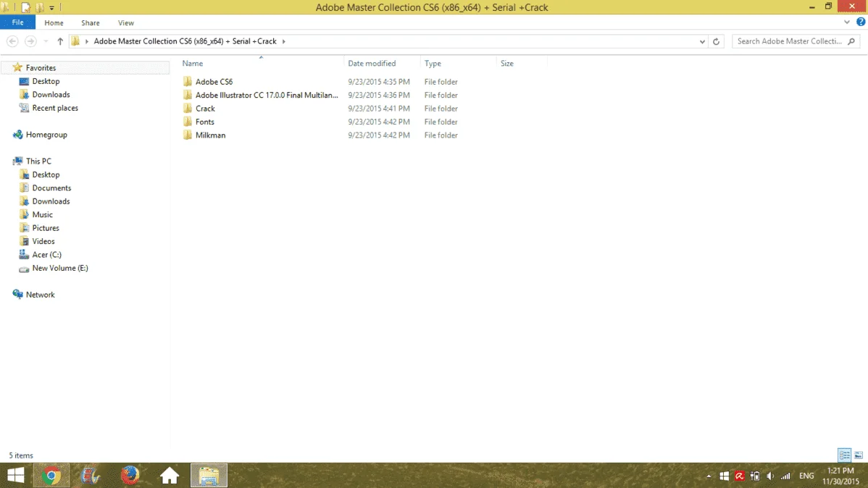
Task: Select This PC in navigation pane
Action: [38, 161]
